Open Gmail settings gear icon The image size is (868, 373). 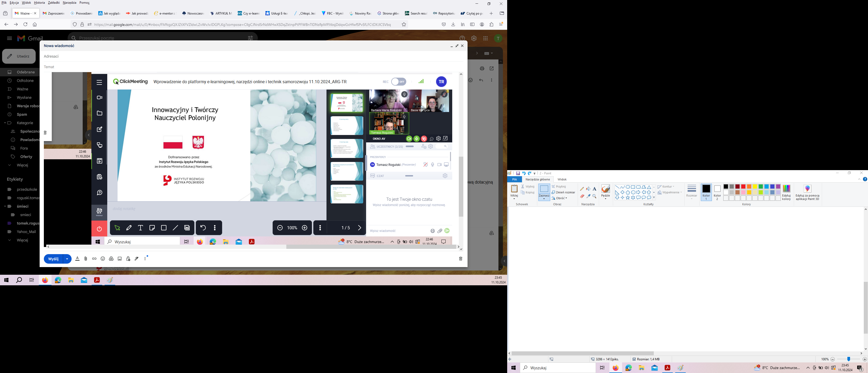pos(474,38)
